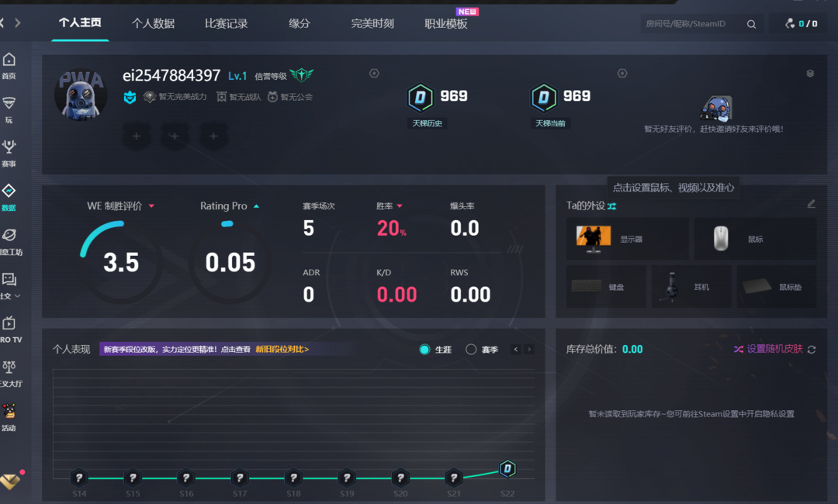The height and width of the screenshot is (504, 838).
Task: Select the 耳机 peripheral card
Action: [x=691, y=287]
